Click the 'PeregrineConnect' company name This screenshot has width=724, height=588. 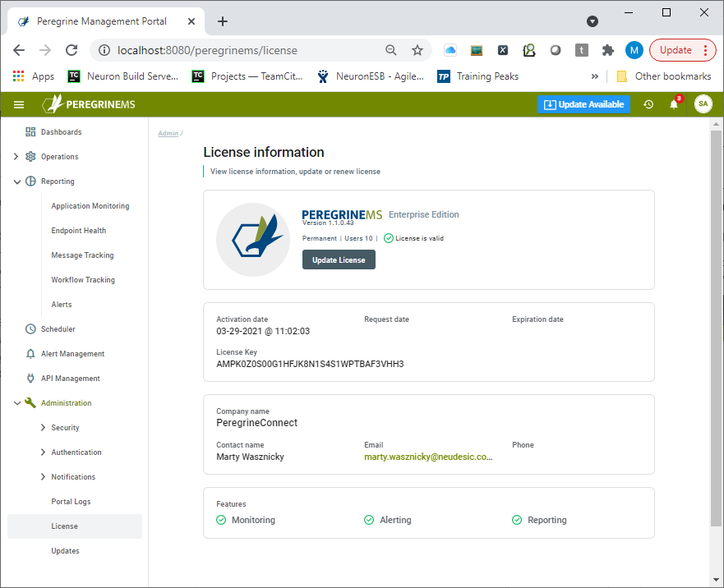(x=256, y=423)
